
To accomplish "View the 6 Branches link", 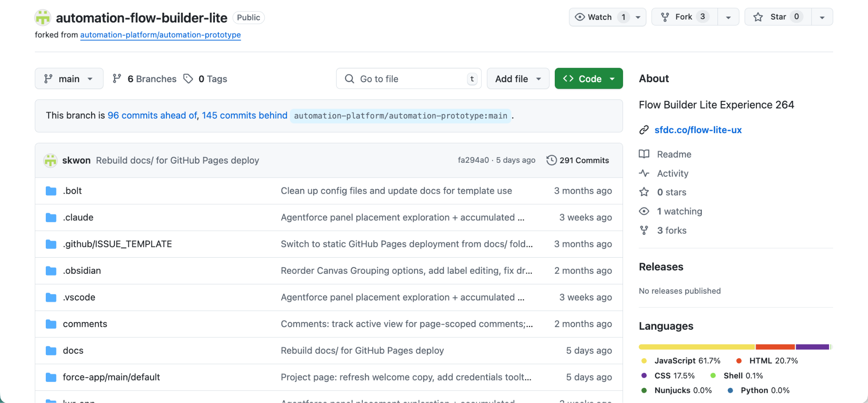I will click(x=145, y=79).
